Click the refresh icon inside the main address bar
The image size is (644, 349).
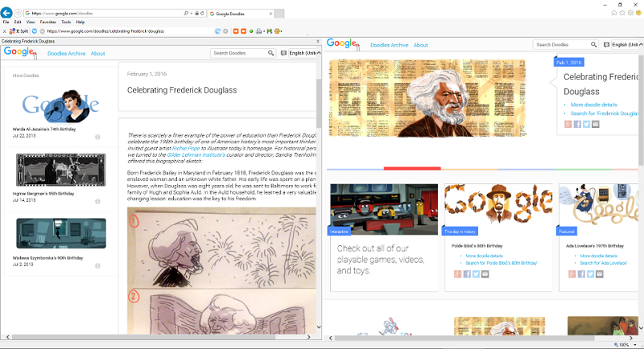pos(203,14)
